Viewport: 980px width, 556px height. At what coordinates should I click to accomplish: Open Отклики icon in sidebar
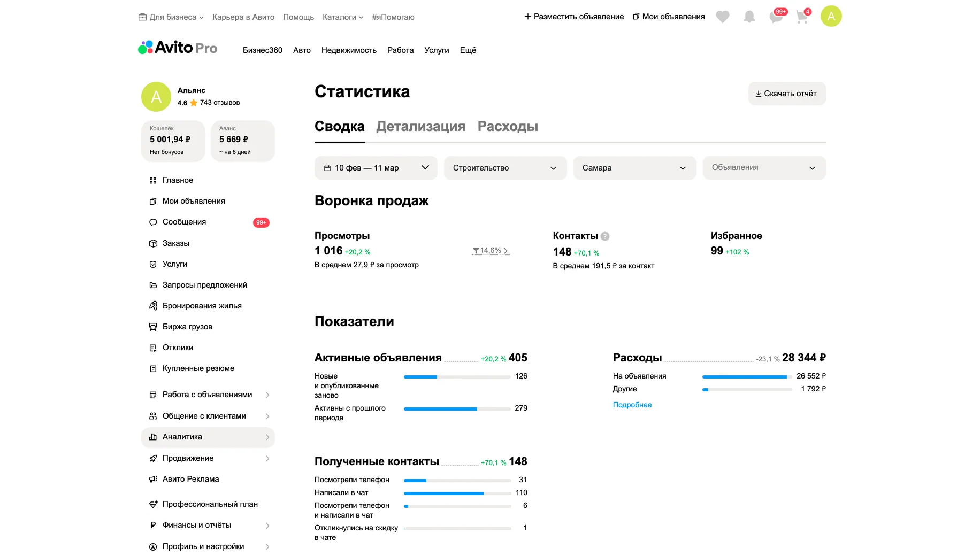click(153, 347)
